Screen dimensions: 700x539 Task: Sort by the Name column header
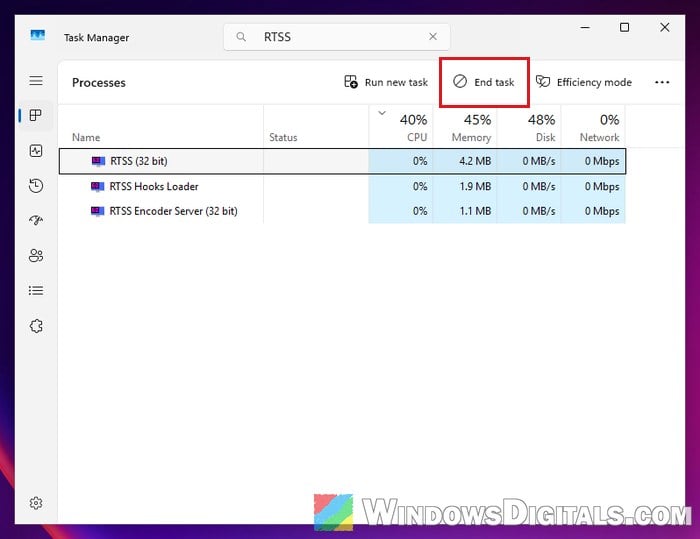pyautogui.click(x=161, y=126)
